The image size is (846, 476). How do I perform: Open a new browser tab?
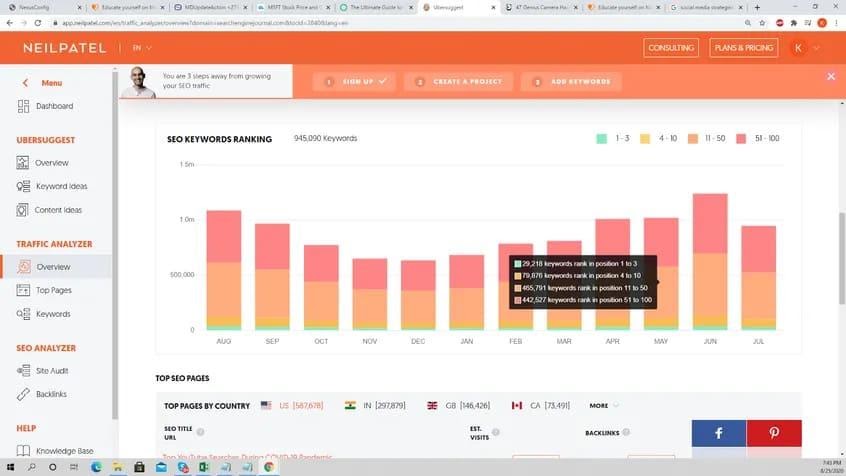pos(757,8)
